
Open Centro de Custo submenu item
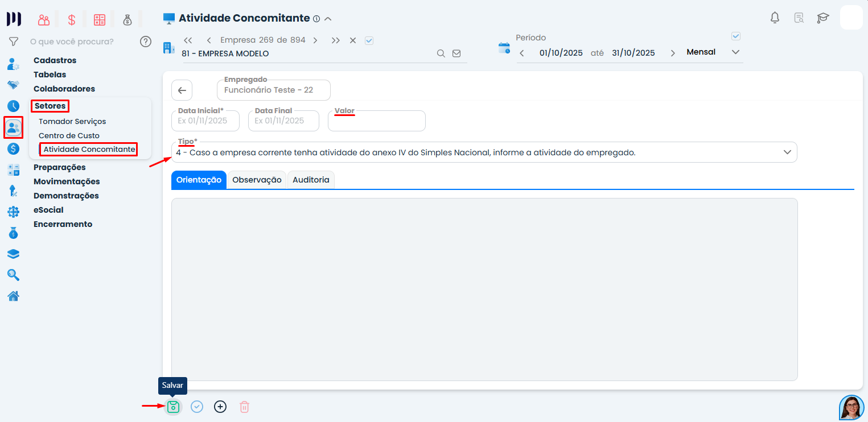[69, 135]
